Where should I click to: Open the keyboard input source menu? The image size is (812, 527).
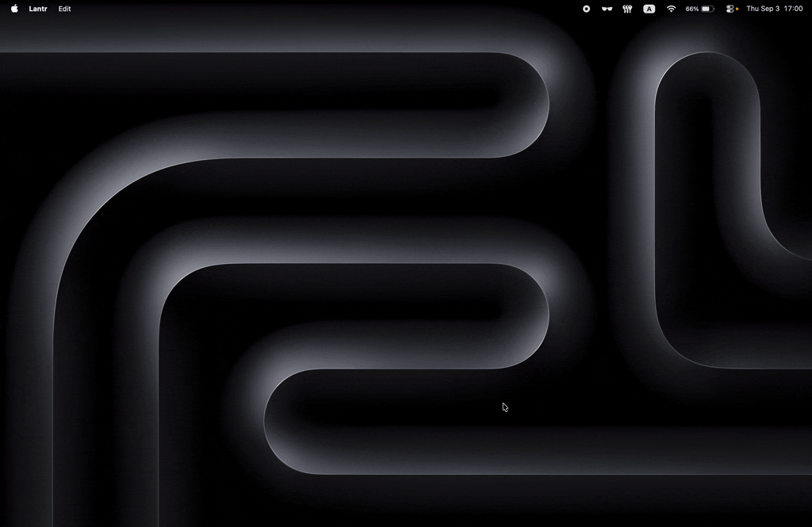(649, 9)
